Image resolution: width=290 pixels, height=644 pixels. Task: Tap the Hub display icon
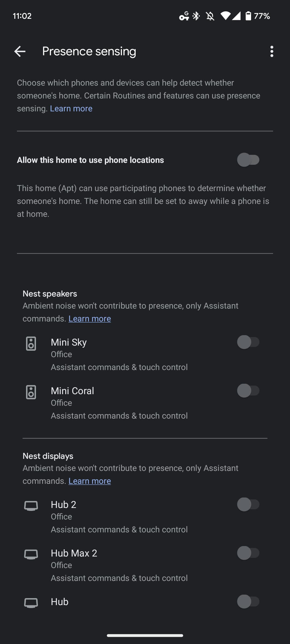point(31,603)
